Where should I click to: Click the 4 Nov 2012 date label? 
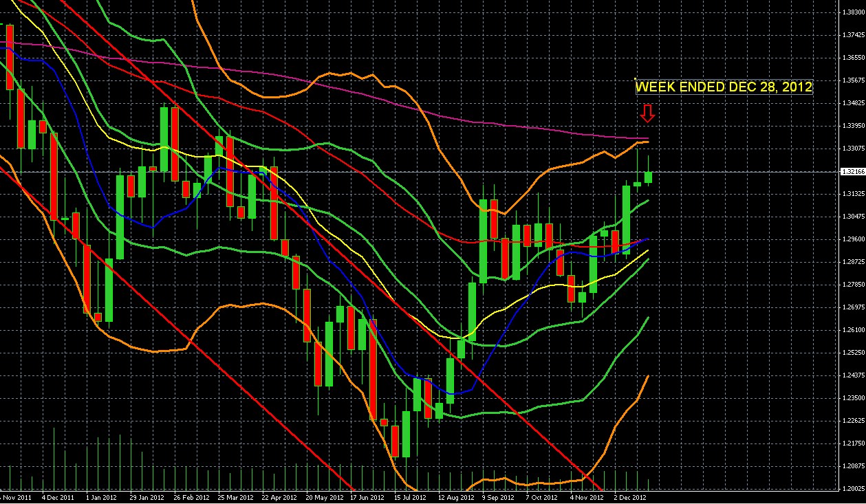tap(586, 496)
